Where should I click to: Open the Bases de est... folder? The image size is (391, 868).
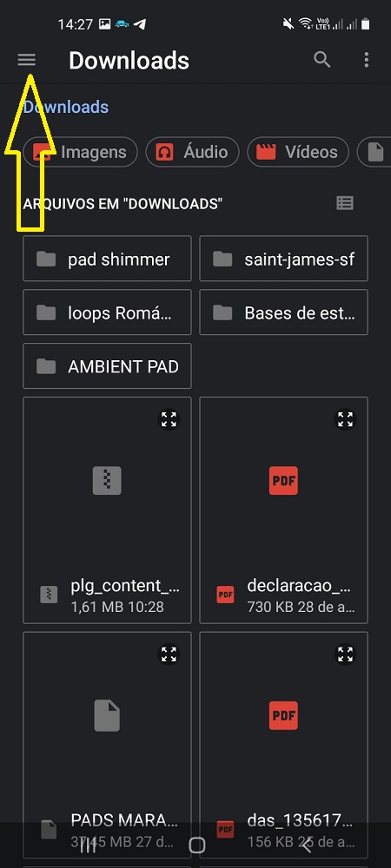pyautogui.click(x=283, y=312)
